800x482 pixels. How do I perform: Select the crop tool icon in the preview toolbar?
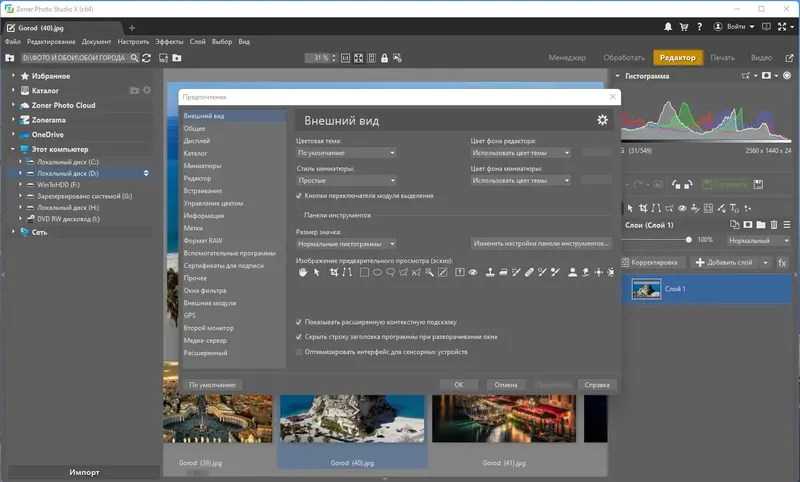[x=332, y=272]
